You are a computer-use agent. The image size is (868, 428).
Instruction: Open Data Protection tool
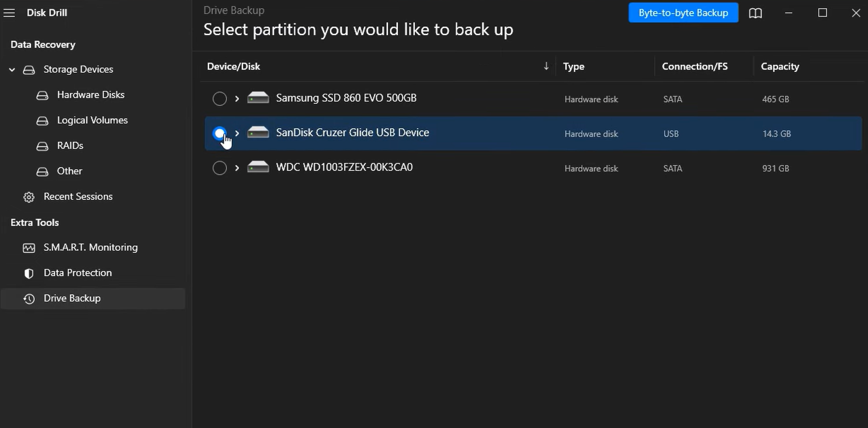click(78, 273)
